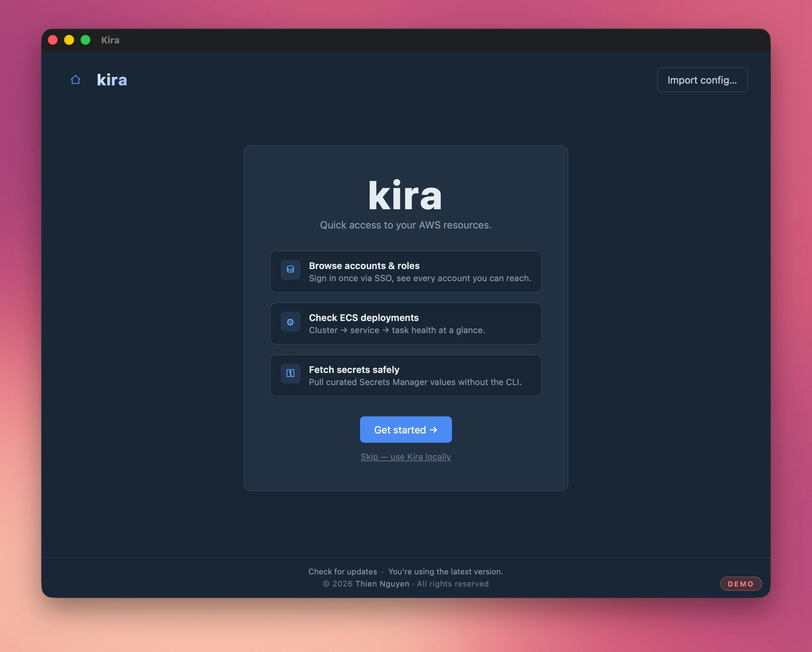Screen dimensions: 812x652
Task: Click the database icon for Browse accounts
Action: (x=290, y=269)
